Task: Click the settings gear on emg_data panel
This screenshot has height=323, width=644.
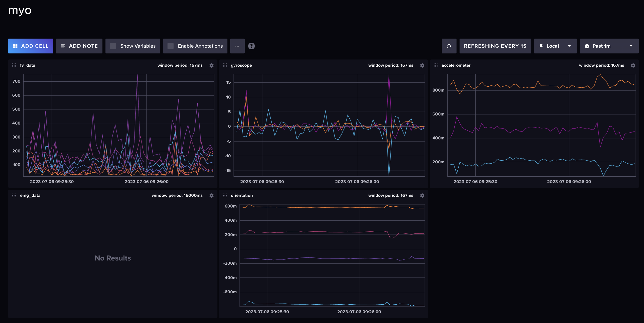Action: point(211,195)
